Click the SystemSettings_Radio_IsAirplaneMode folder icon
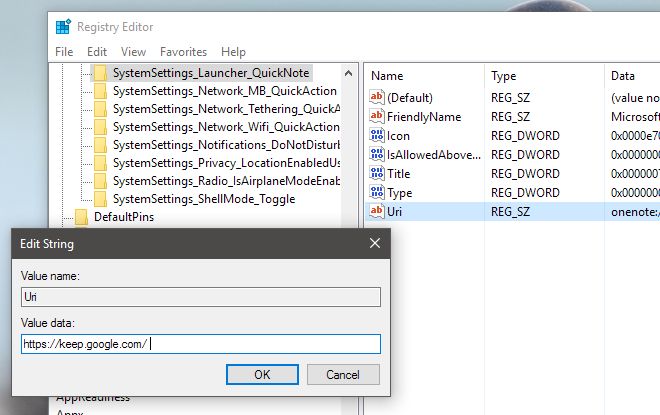This screenshot has width=660, height=415. pyautogui.click(x=100, y=181)
